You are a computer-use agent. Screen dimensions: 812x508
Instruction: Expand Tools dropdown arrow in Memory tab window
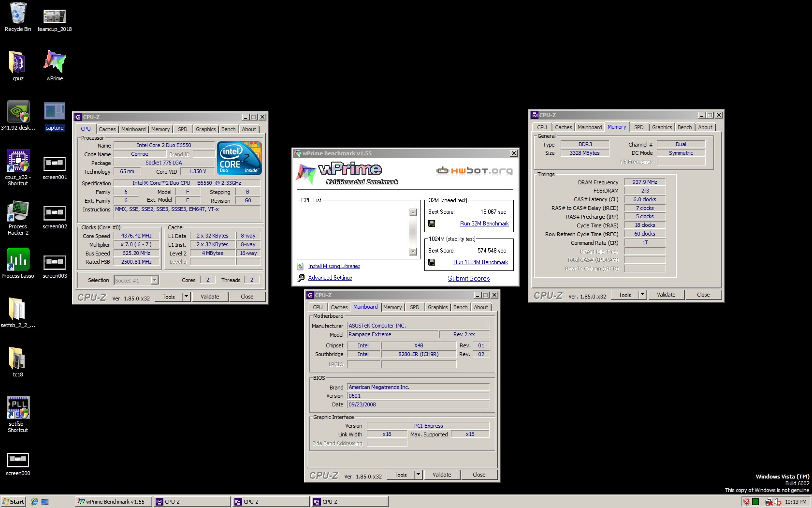(642, 295)
